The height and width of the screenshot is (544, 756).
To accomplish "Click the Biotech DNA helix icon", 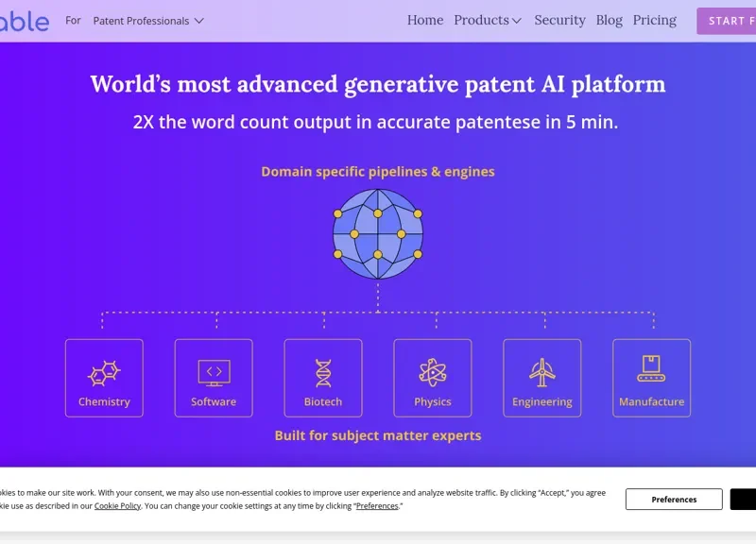I will (x=323, y=372).
